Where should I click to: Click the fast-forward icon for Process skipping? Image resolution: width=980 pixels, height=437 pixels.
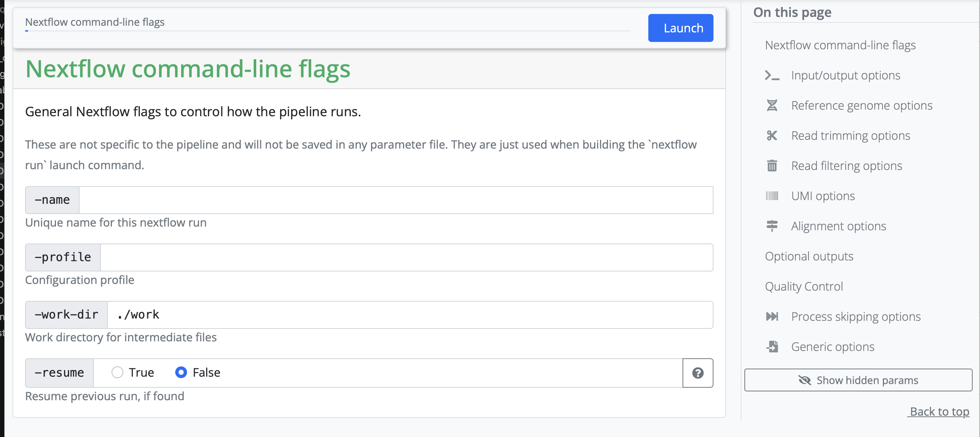coord(772,317)
